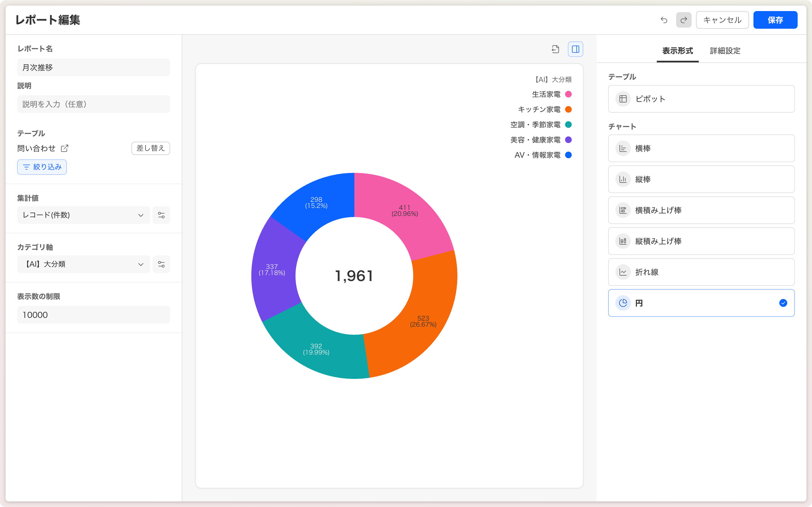812x507 pixels.
Task: Pick the 縦積み上げ棒 chart type
Action: (x=701, y=241)
